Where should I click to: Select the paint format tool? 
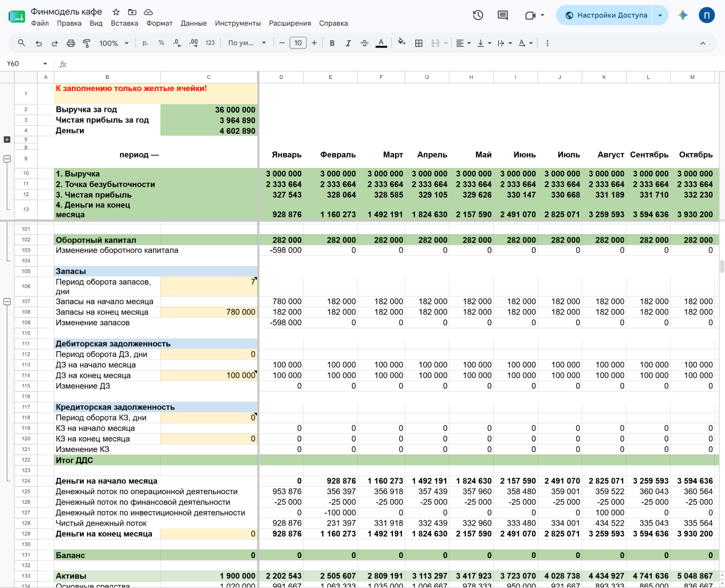coord(86,43)
